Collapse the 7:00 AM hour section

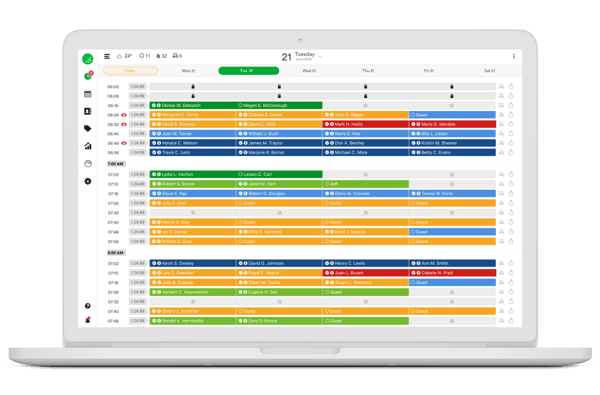(116, 164)
